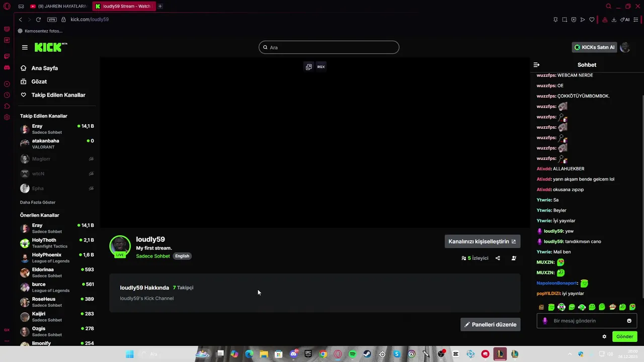
Task: Open HolyThoth recommended channel
Action: [x=57, y=243]
